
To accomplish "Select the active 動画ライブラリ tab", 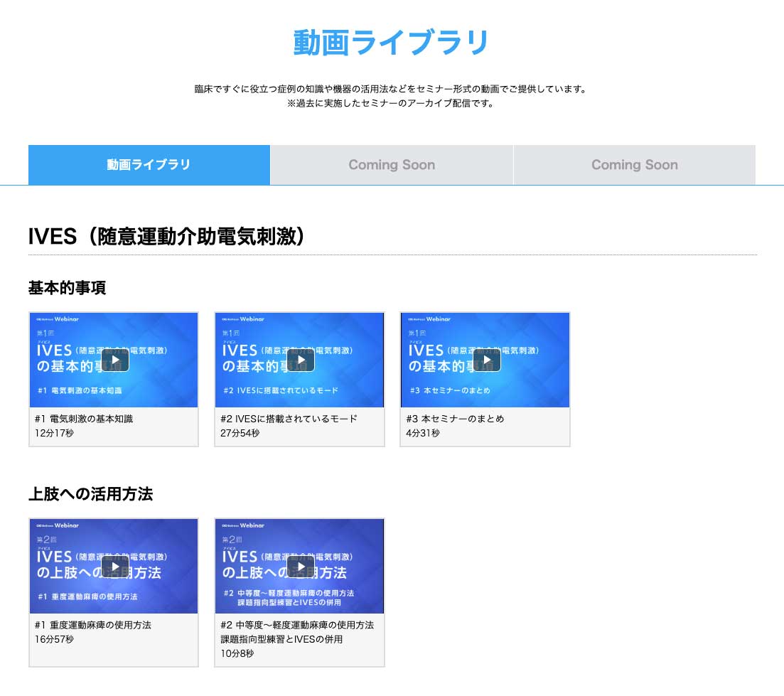I will pos(149,165).
